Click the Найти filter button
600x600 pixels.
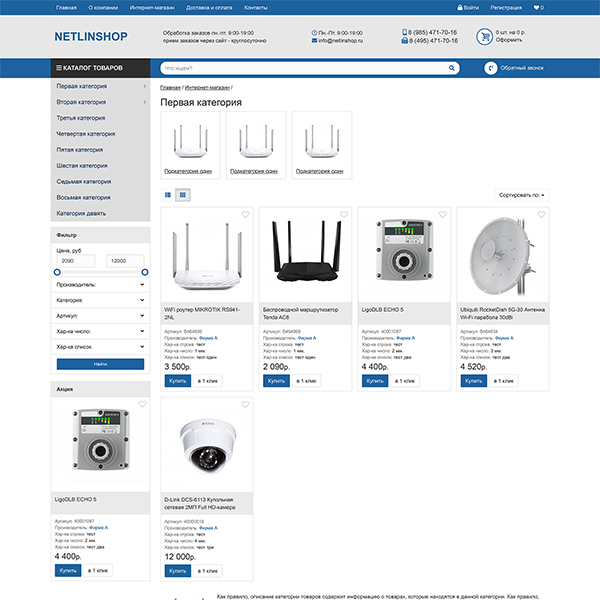(x=100, y=364)
